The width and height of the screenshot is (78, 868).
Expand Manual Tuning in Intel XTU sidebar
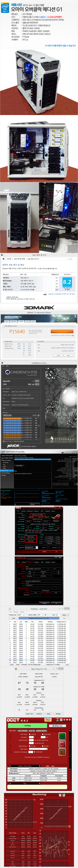click(6, 460)
